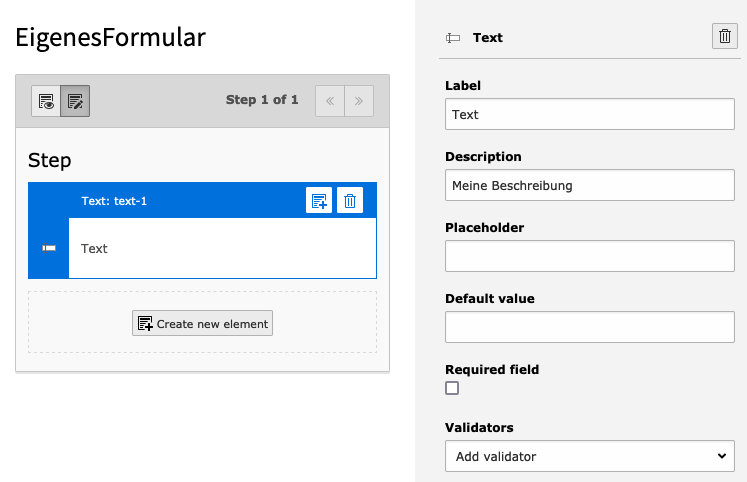Click the text field icon beside text-1

[x=49, y=248]
